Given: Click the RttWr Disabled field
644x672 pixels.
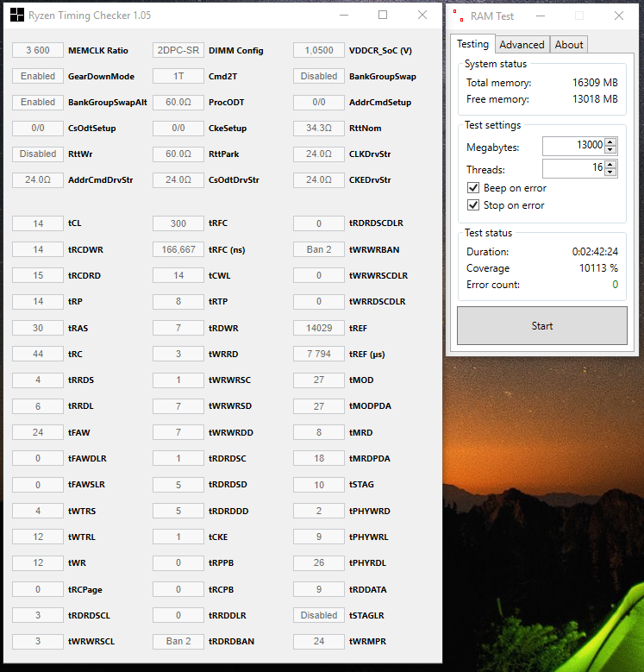Looking at the screenshot, I should (x=38, y=154).
